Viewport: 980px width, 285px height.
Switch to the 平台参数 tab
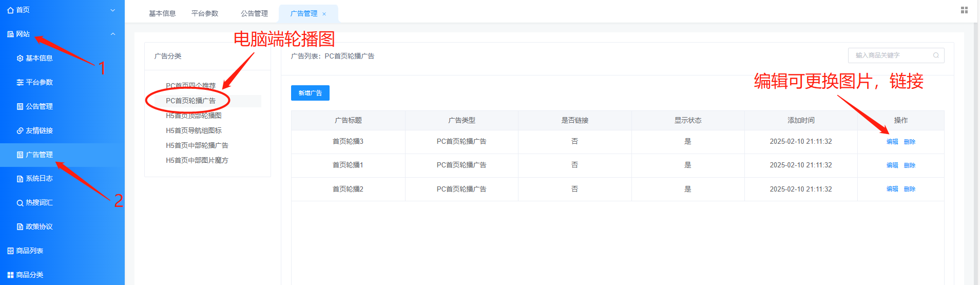click(205, 14)
